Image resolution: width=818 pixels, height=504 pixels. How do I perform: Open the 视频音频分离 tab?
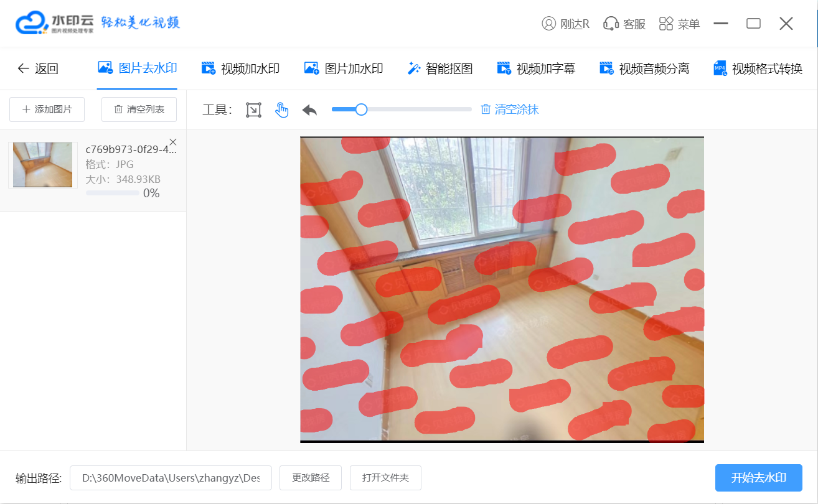(644, 68)
